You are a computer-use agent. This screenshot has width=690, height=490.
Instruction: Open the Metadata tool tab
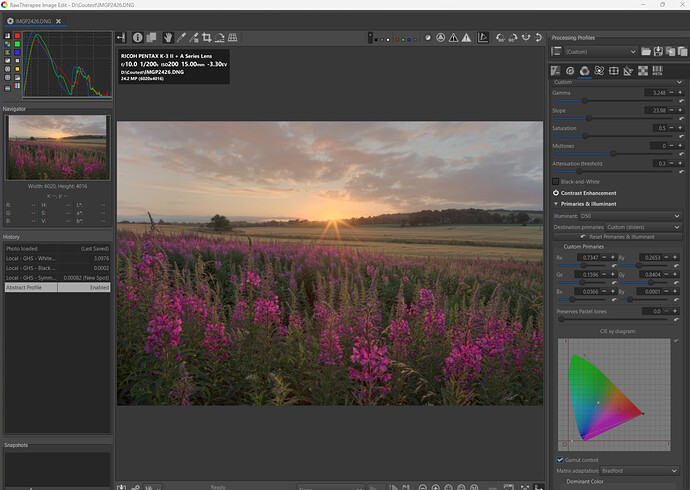click(x=656, y=71)
